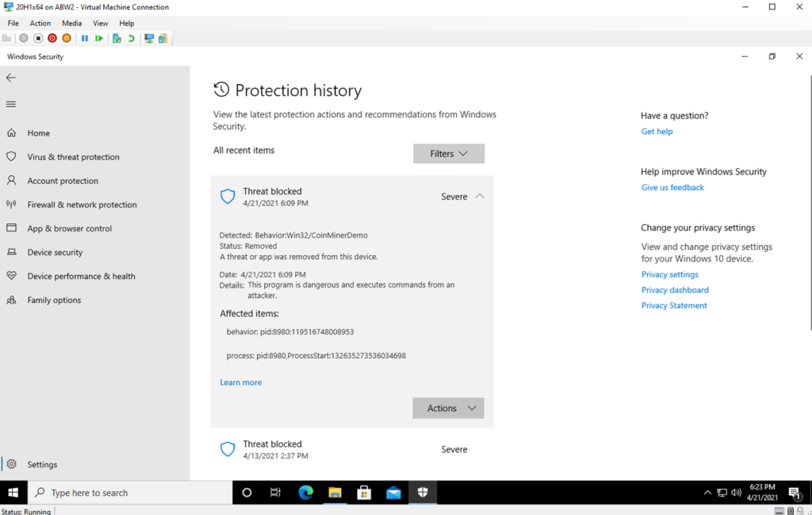
Task: Open the Filters dropdown
Action: coord(449,153)
